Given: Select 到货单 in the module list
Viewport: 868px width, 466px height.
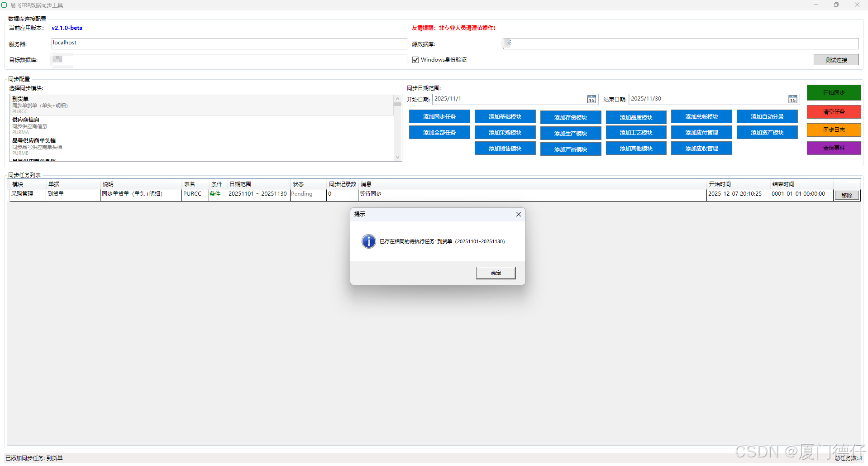Looking at the screenshot, I should pos(202,105).
